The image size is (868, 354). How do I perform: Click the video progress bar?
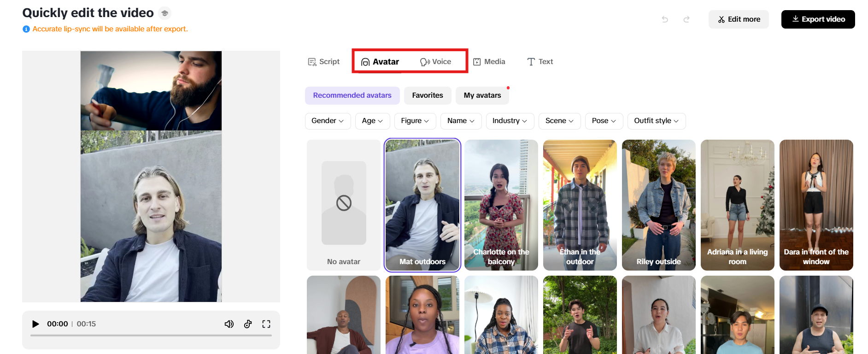tap(151, 336)
